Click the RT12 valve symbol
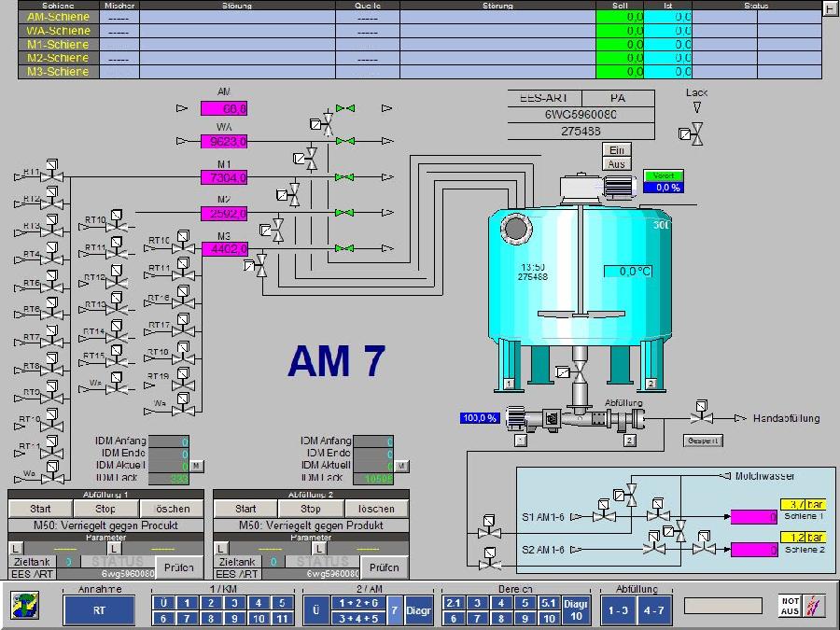Image resolution: width=840 pixels, height=630 pixels. pos(117,277)
